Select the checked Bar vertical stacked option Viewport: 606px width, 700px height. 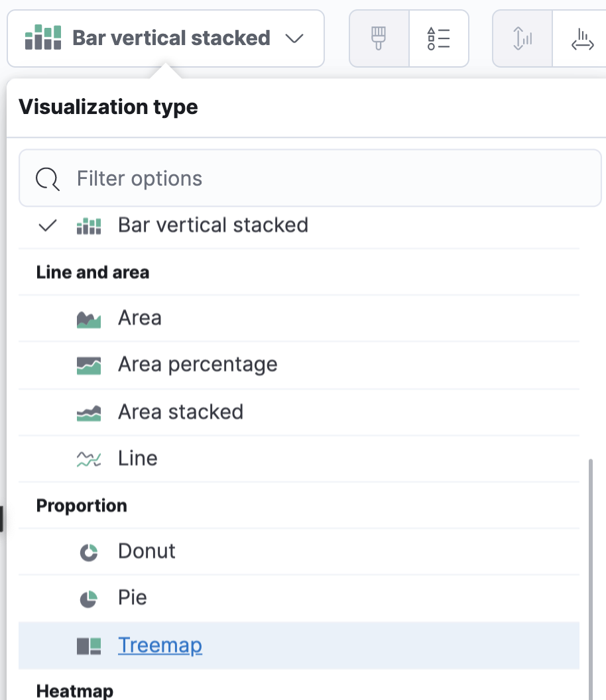pos(212,225)
